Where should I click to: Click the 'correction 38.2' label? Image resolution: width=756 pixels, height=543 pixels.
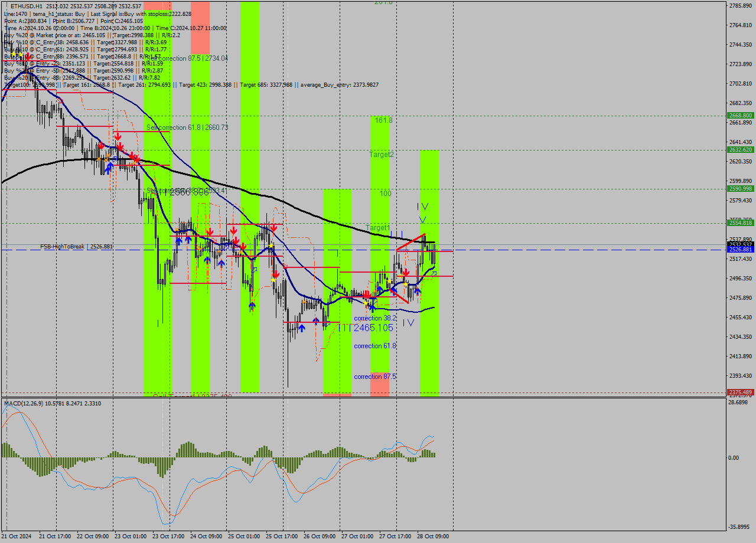pyautogui.click(x=375, y=318)
